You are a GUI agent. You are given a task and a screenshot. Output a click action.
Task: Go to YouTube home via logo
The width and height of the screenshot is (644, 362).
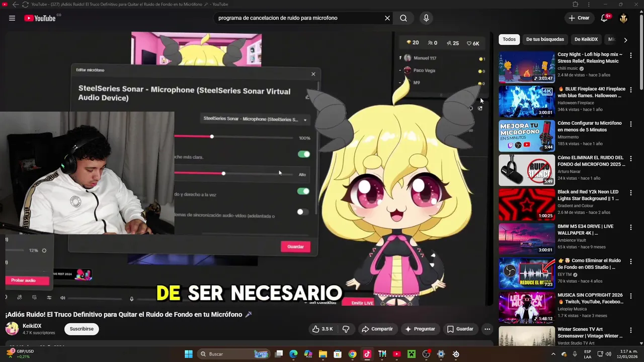point(40,18)
